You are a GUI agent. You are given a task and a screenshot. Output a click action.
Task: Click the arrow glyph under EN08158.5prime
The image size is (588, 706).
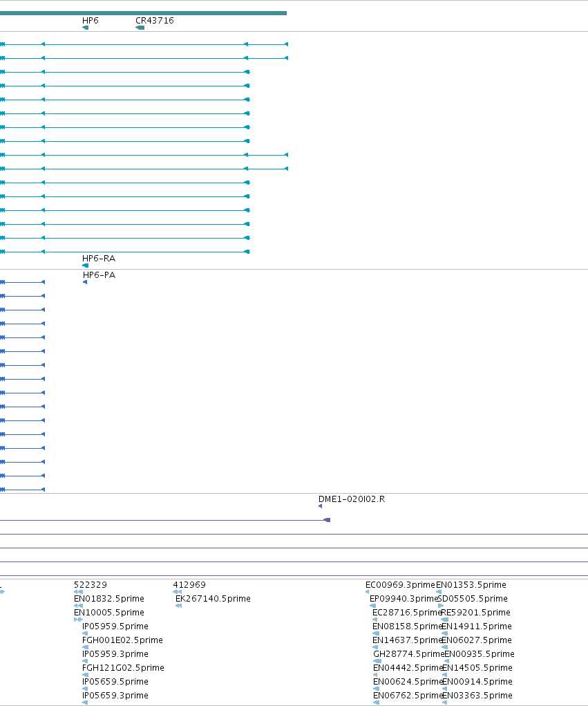pyautogui.click(x=376, y=633)
